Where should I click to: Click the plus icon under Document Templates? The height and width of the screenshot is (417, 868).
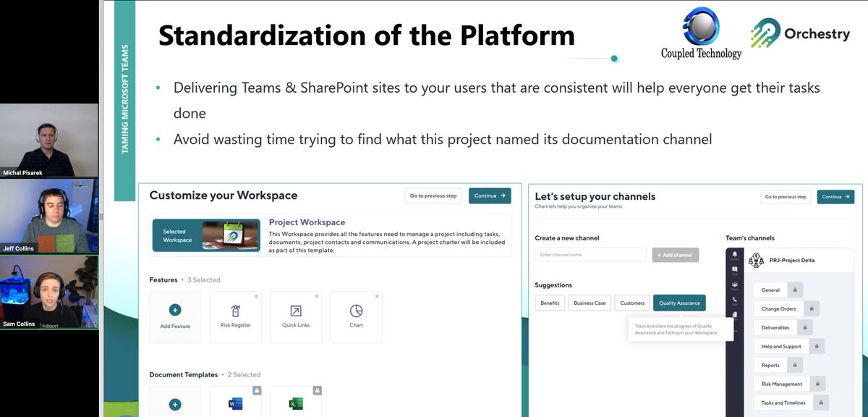pyautogui.click(x=175, y=405)
